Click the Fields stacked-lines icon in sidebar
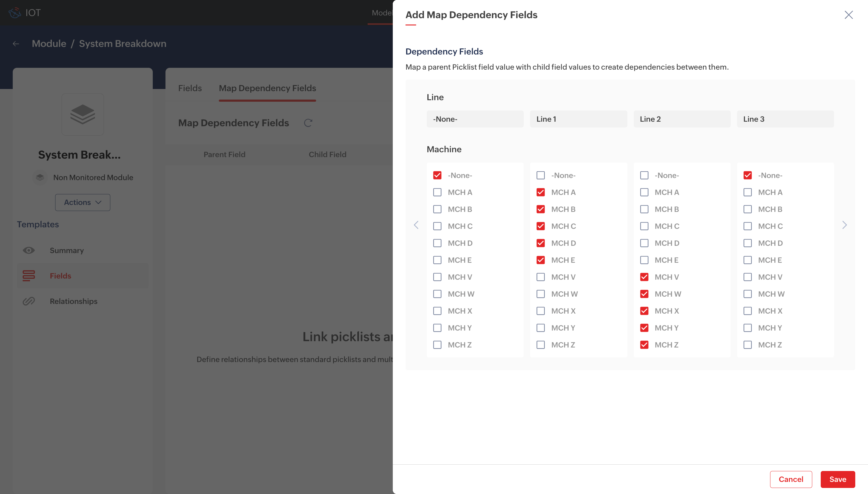 [29, 276]
